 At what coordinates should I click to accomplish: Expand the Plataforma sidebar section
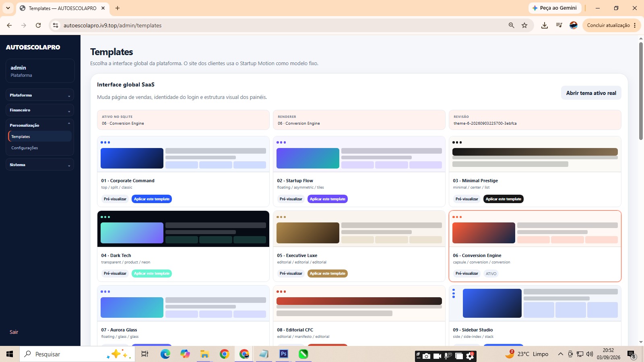(40, 95)
